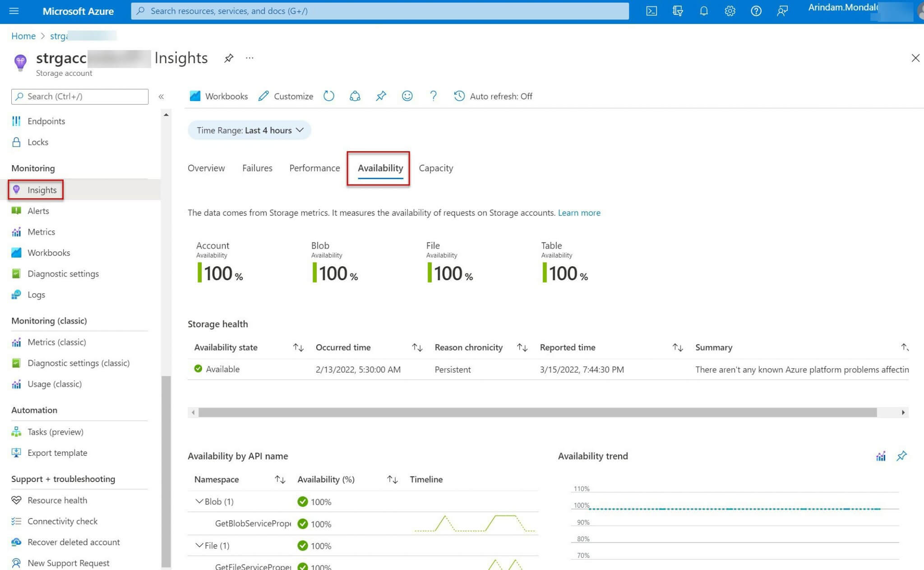Click Learn more availability link
Image resolution: width=924 pixels, height=570 pixels.
pyautogui.click(x=579, y=213)
